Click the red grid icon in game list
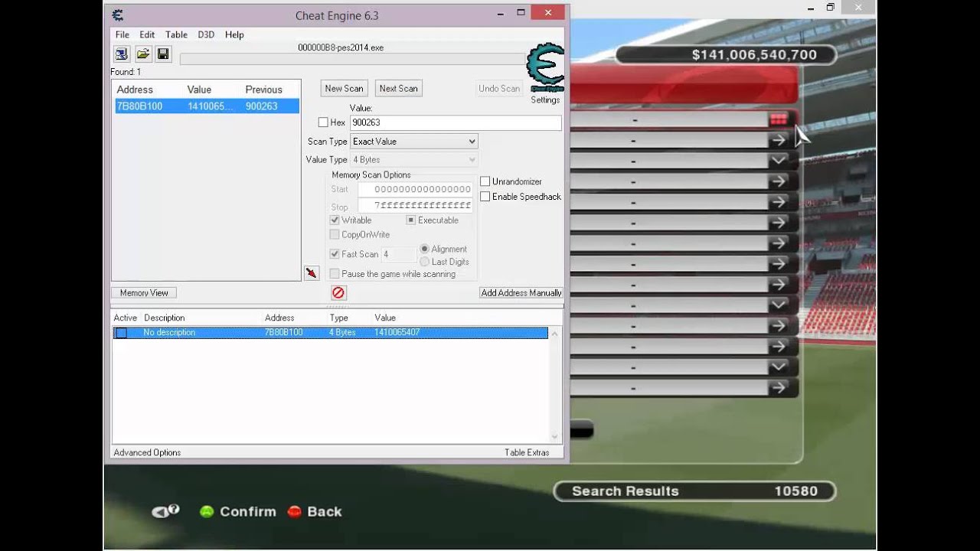Image resolution: width=980 pixels, height=551 pixels. 779,119
